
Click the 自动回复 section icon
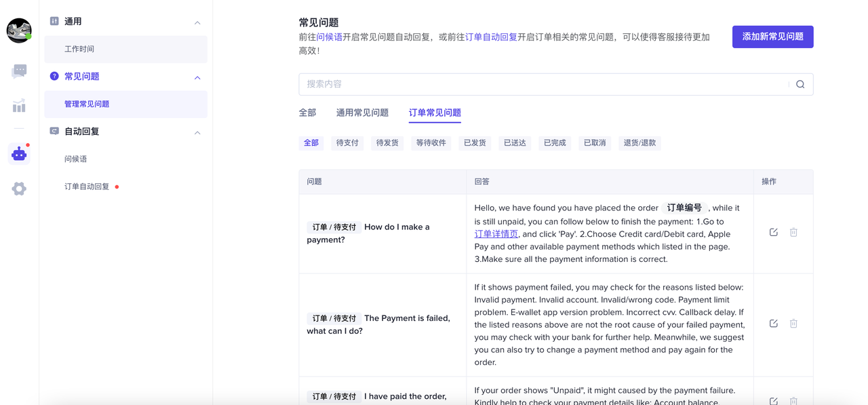54,131
